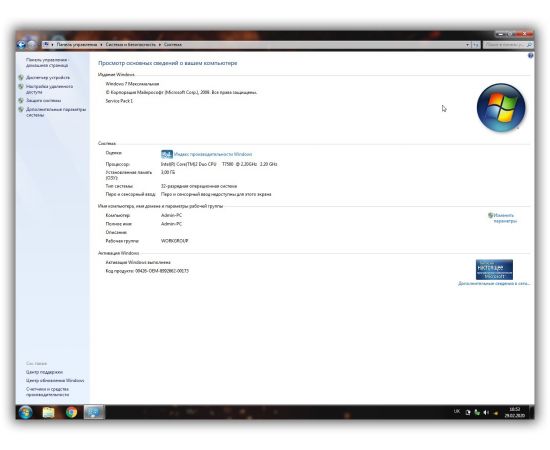This screenshot has width=550, height=450.
Task: Click the Forward navigation arrow
Action: coord(32,45)
